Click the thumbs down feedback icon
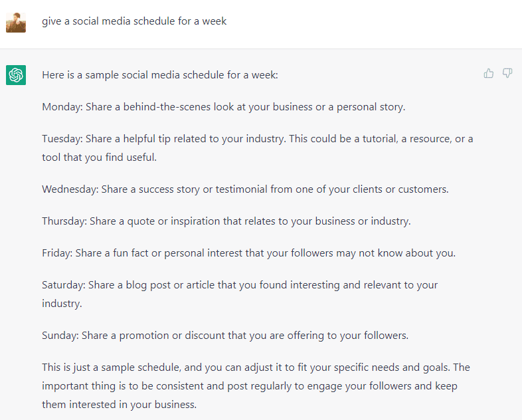Image resolution: width=522 pixels, height=420 pixels. click(507, 73)
